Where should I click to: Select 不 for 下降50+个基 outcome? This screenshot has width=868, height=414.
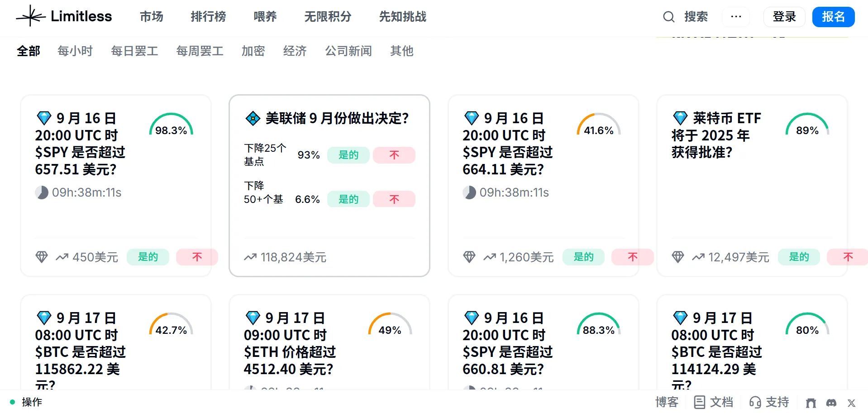pos(394,199)
